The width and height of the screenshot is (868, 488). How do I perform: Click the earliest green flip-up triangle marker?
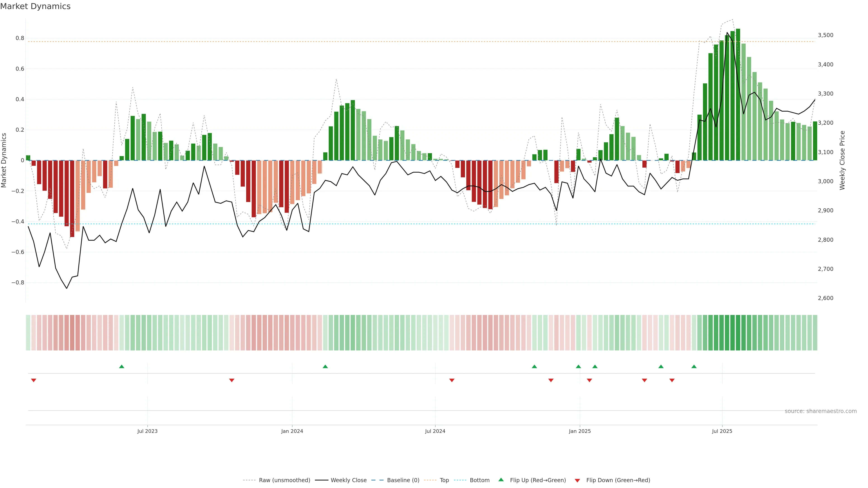point(122,366)
